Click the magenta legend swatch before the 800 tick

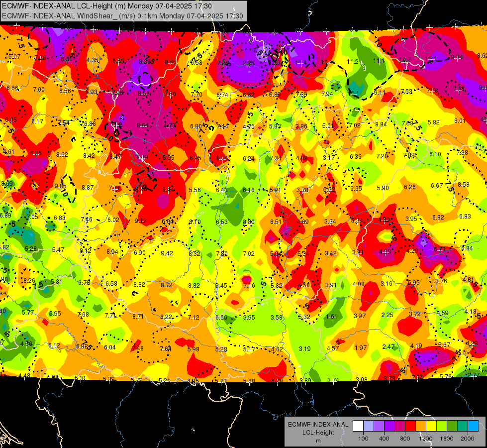(x=400, y=426)
